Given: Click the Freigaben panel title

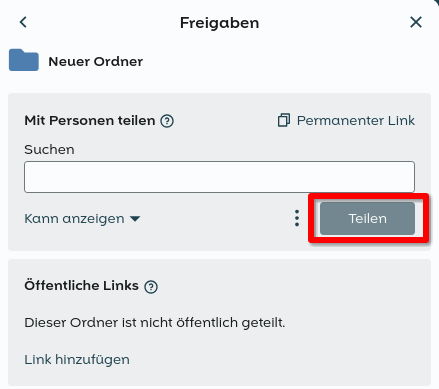Looking at the screenshot, I should (x=219, y=23).
